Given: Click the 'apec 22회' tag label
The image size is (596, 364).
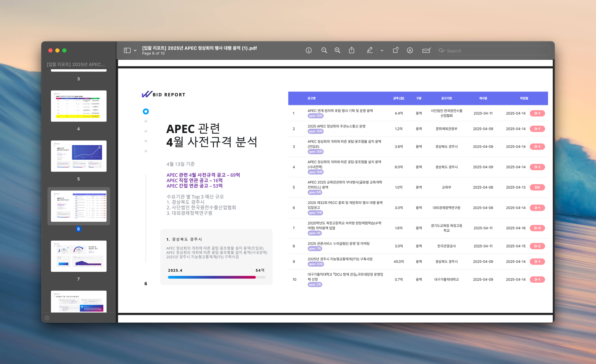Looking at the screenshot, I should (x=315, y=264).
